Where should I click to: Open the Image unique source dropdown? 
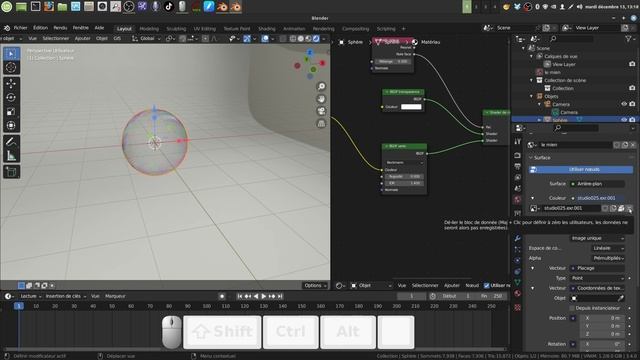(597, 238)
